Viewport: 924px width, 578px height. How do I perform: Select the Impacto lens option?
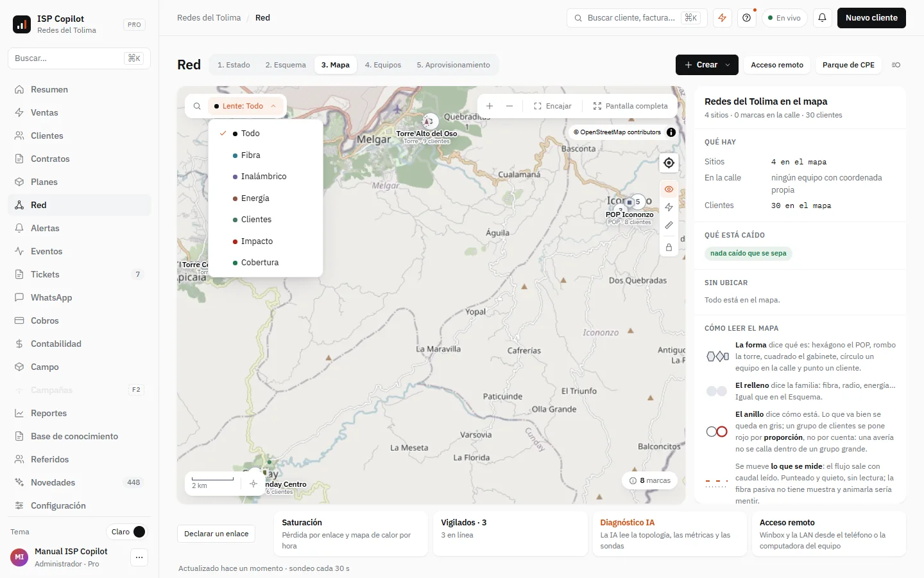click(x=266, y=241)
